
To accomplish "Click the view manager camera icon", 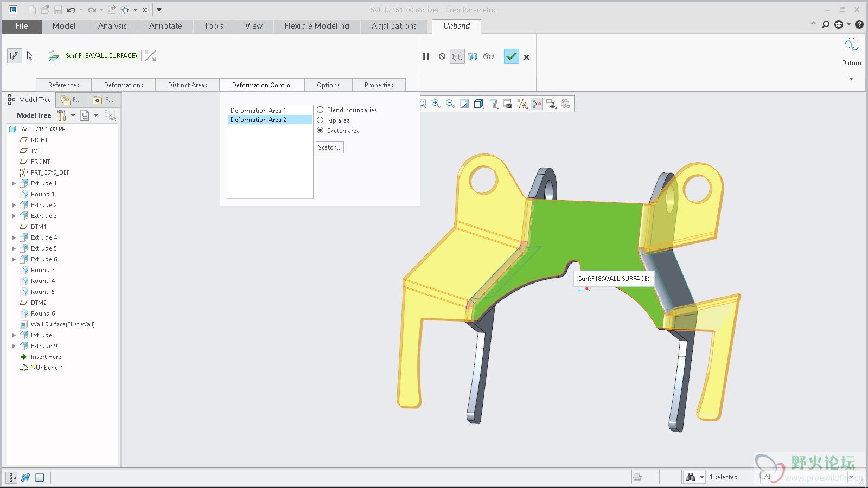I will 508,104.
